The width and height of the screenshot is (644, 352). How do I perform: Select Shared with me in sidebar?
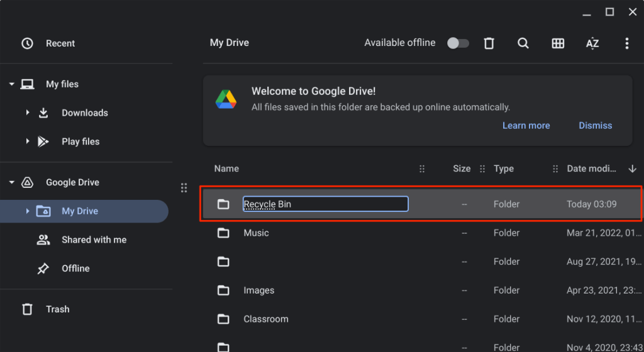93,240
